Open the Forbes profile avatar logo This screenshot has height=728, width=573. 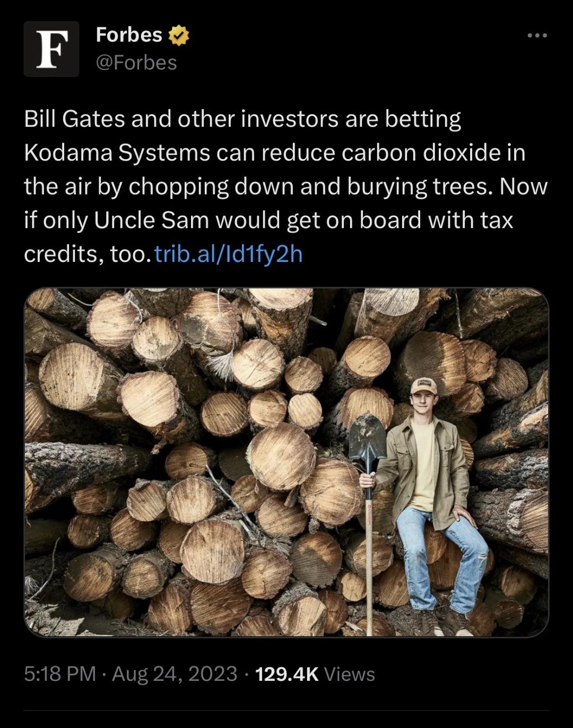tap(51, 49)
